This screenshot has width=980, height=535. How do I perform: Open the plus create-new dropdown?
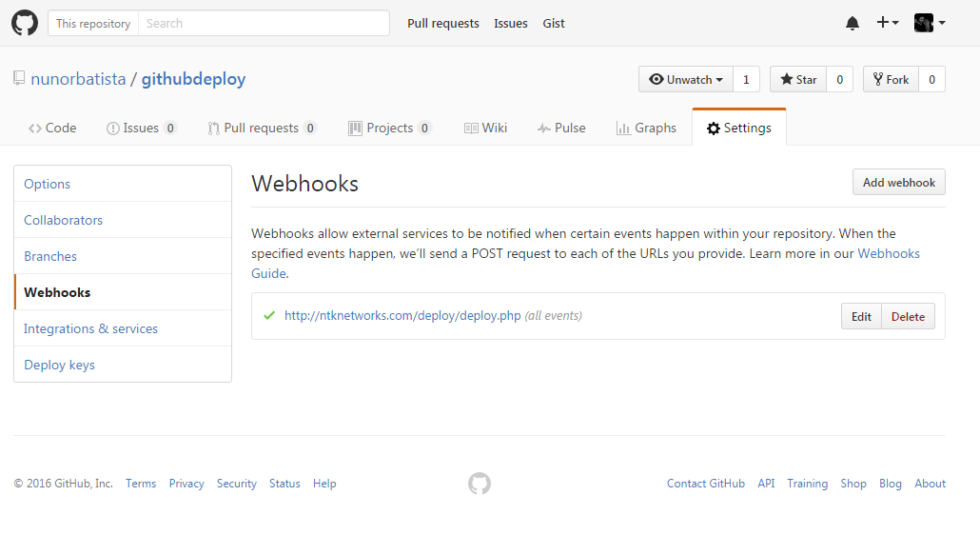(x=888, y=23)
